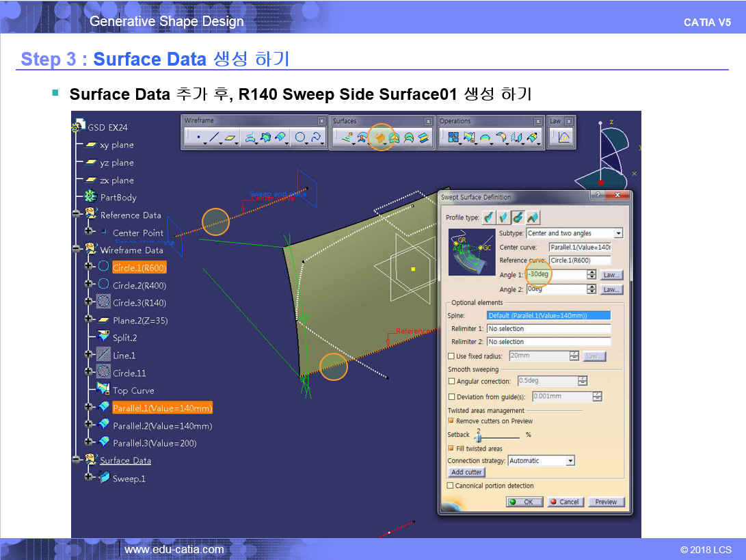746x560 pixels.
Task: Open the Connection strategy dropdown
Action: click(x=570, y=461)
